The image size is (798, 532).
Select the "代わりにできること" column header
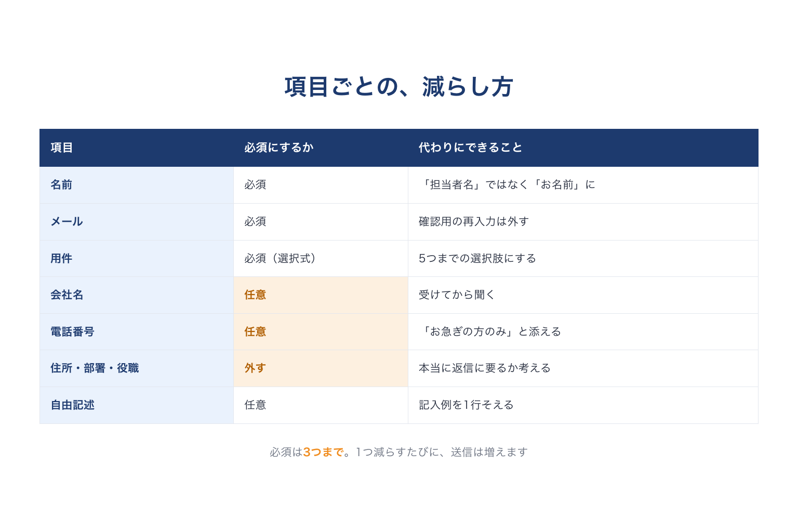(x=583, y=148)
